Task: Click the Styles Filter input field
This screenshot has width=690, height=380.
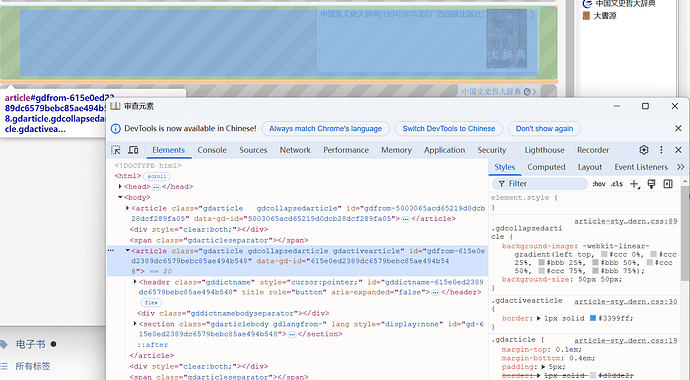Action: coord(540,184)
